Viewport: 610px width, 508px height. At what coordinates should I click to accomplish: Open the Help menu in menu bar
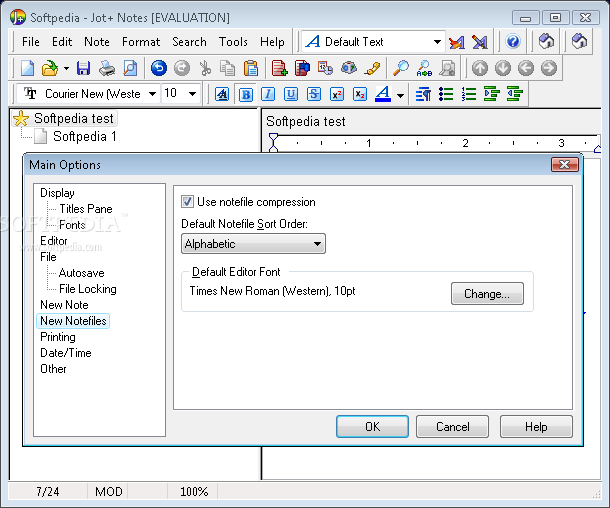pyautogui.click(x=272, y=42)
